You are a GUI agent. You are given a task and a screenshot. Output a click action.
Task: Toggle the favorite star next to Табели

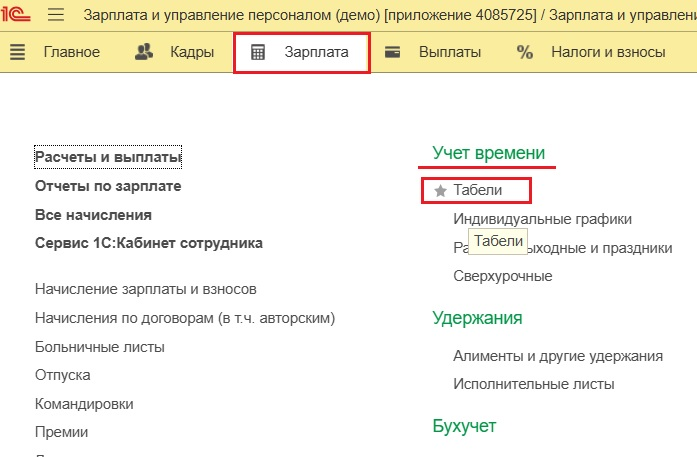[x=441, y=191]
